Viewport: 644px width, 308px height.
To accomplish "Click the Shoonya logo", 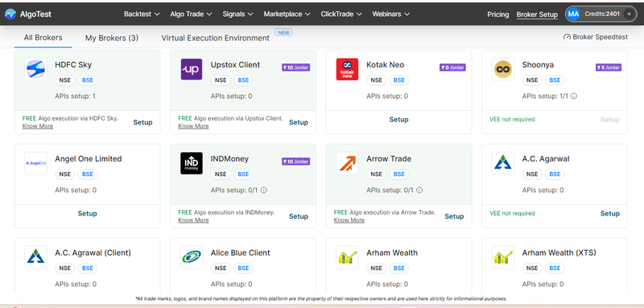I will 502,69.
